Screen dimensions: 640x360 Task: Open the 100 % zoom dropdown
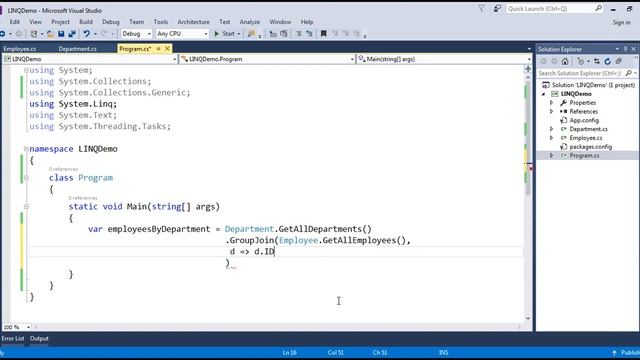coord(28,327)
